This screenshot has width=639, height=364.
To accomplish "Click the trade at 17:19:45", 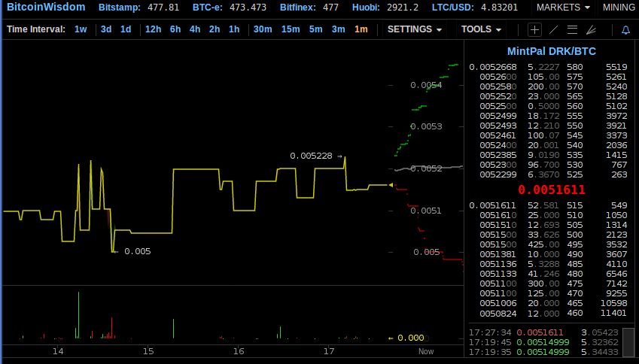I will (x=543, y=342).
